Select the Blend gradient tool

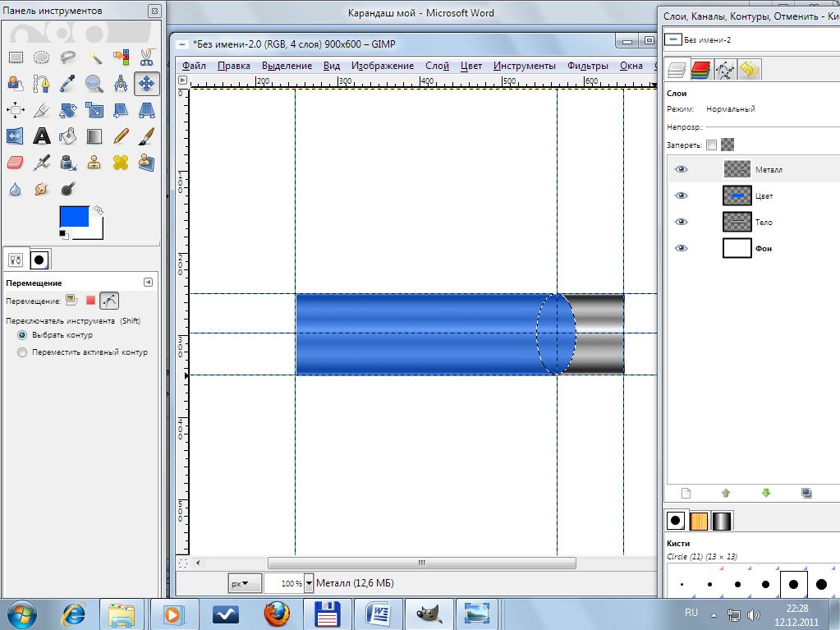click(x=94, y=136)
